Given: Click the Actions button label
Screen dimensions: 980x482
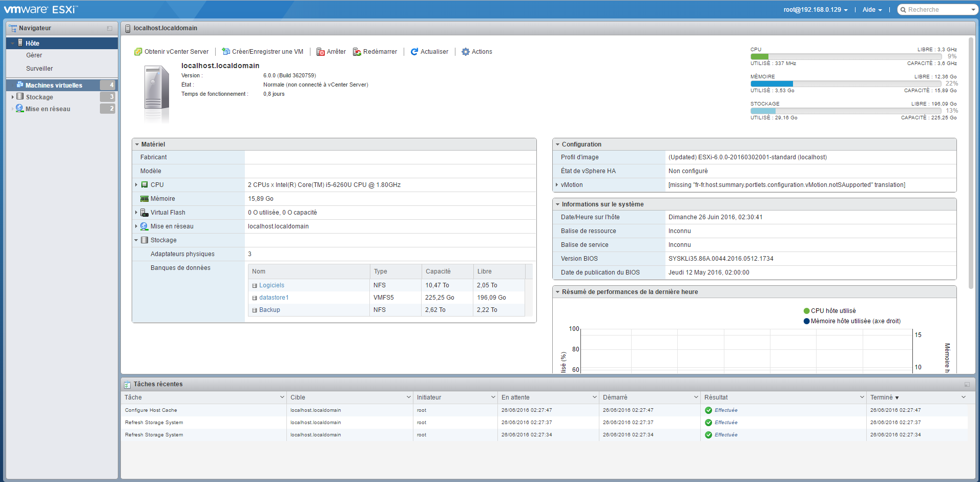Looking at the screenshot, I should click(482, 52).
